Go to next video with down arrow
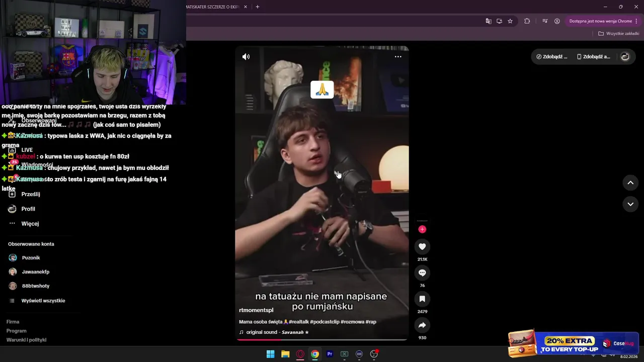Image resolution: width=644 pixels, height=362 pixels. (x=630, y=204)
